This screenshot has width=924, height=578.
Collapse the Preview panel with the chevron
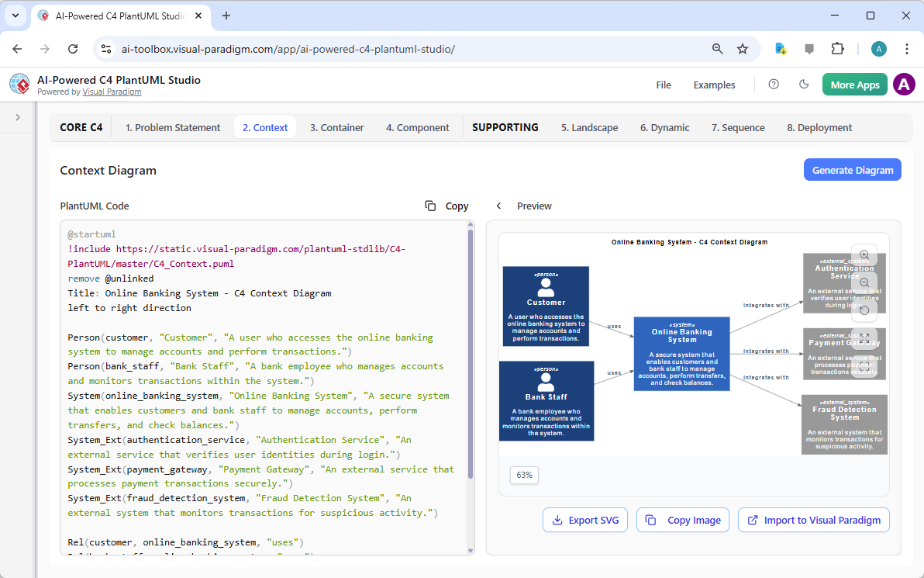pyautogui.click(x=498, y=206)
